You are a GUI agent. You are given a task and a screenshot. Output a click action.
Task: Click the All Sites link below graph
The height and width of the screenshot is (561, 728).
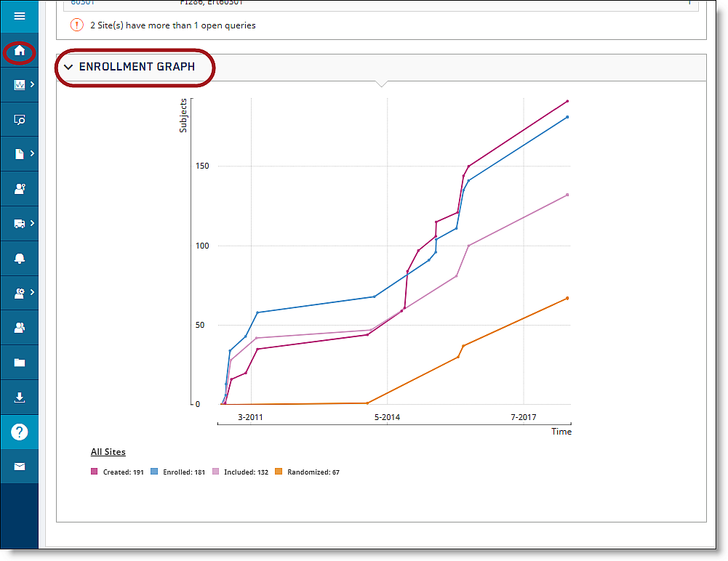point(108,452)
